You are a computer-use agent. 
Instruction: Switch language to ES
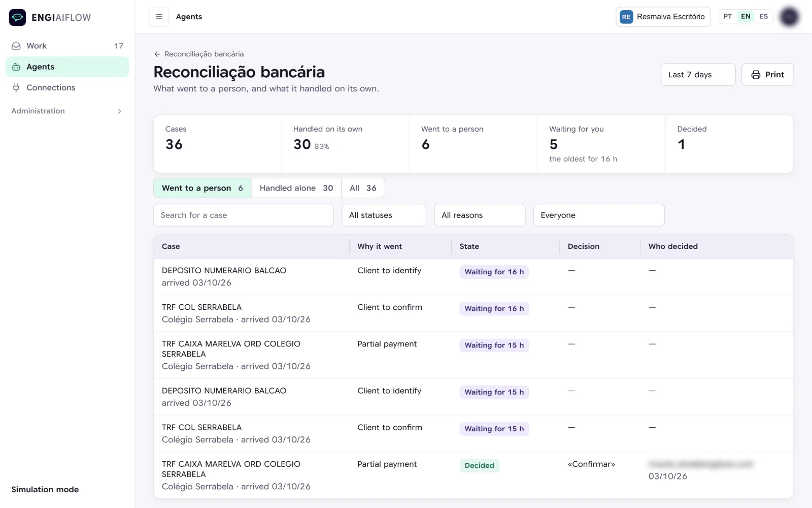pos(764,16)
